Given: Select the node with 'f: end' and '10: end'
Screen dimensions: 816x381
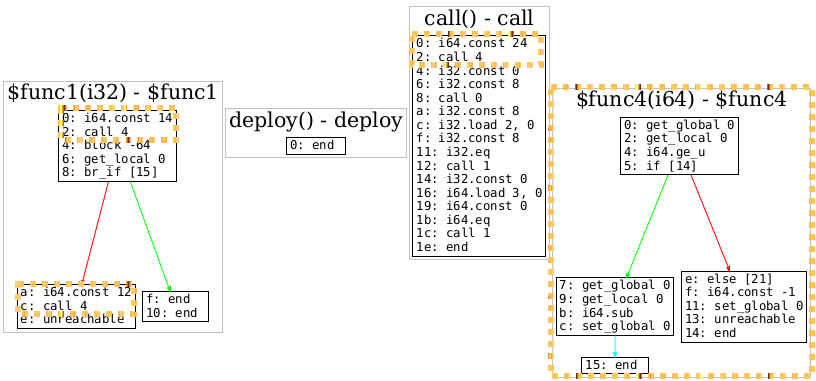Looking at the screenshot, I should coord(175,307).
